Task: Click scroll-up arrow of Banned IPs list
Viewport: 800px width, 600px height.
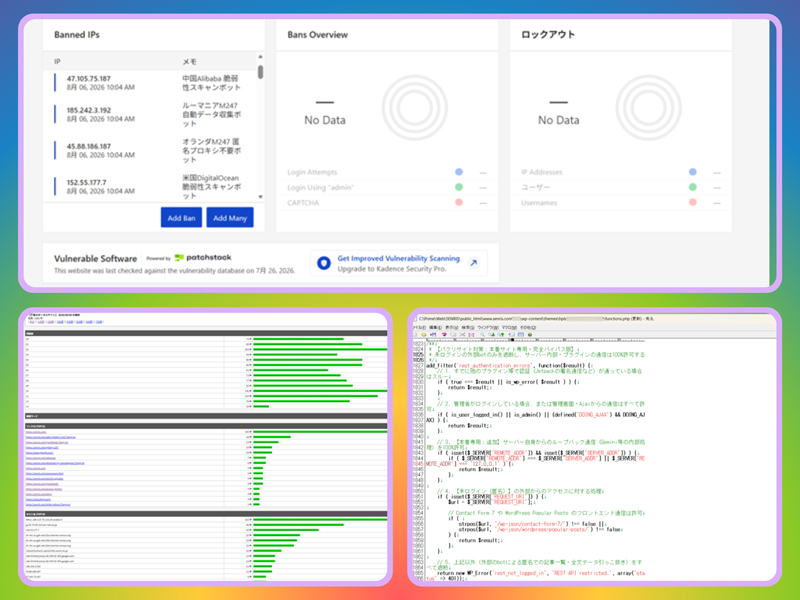Action: pyautogui.click(x=260, y=56)
